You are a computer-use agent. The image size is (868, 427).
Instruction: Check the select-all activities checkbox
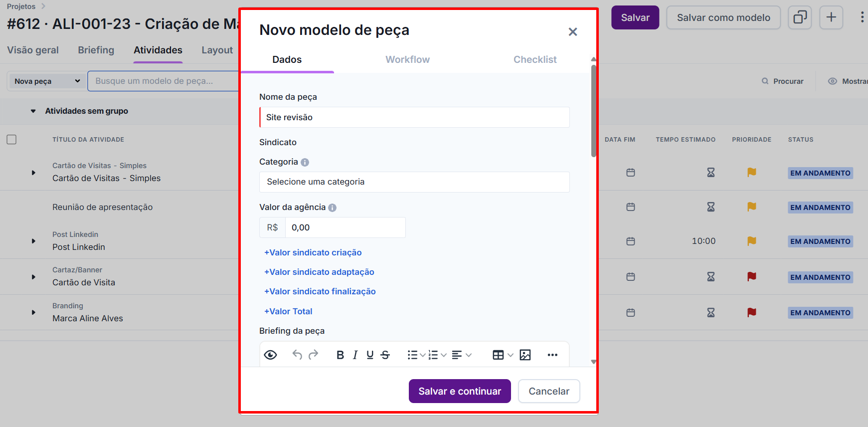pyautogui.click(x=11, y=140)
